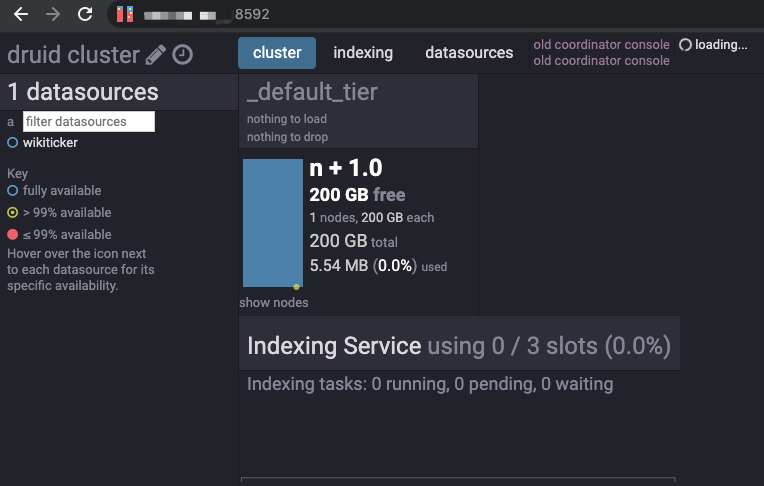Image resolution: width=764 pixels, height=486 pixels.
Task: Expand show nodes under the tier
Action: click(x=273, y=302)
